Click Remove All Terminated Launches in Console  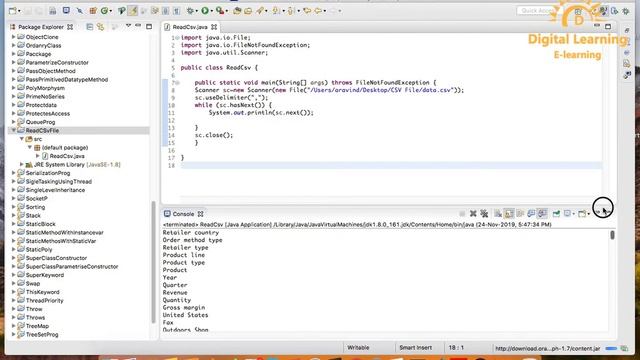[484, 213]
